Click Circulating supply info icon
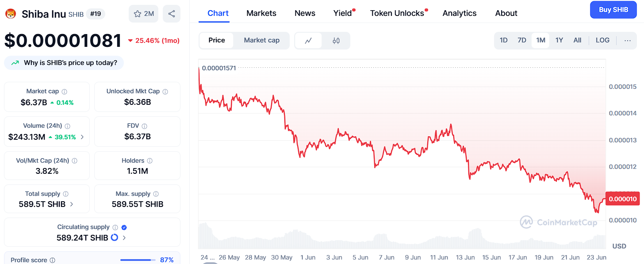 [115, 227]
